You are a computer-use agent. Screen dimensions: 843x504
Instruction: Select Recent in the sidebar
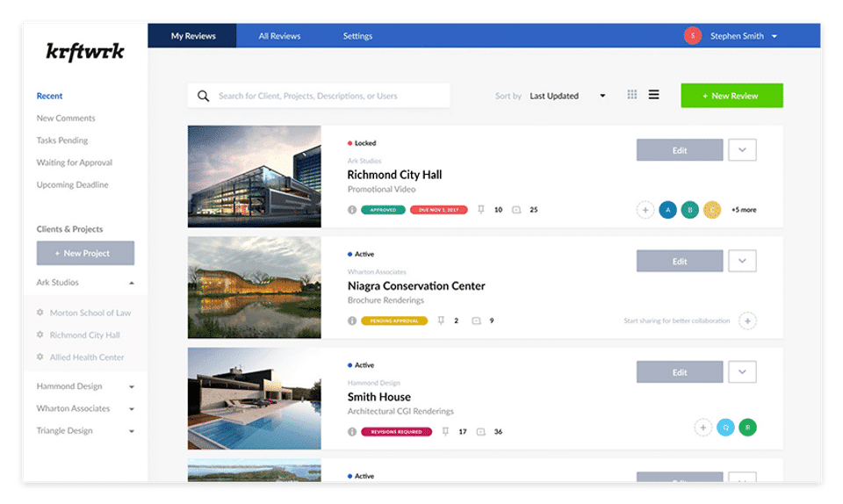49,96
